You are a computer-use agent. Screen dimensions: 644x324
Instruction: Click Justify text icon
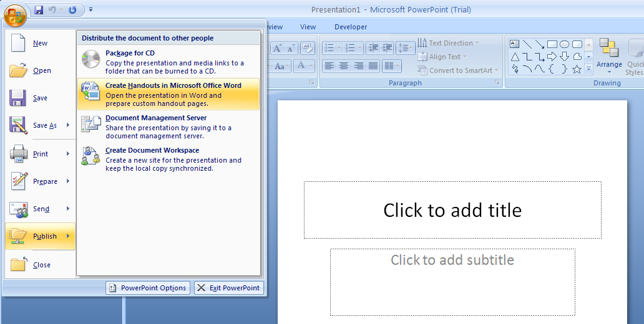point(373,66)
